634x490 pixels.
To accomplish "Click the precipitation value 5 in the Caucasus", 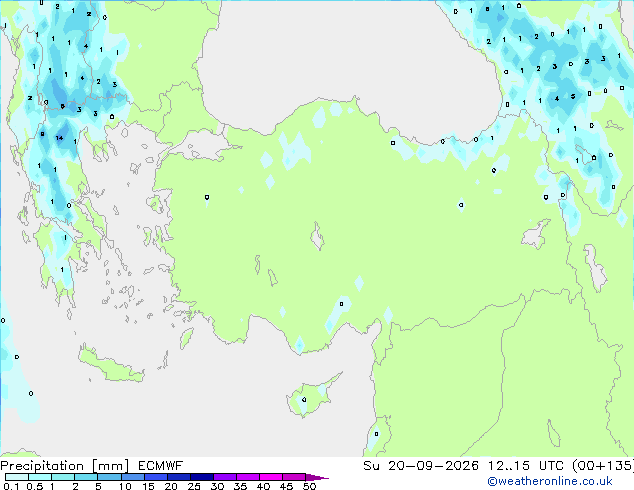I will [x=573, y=96].
